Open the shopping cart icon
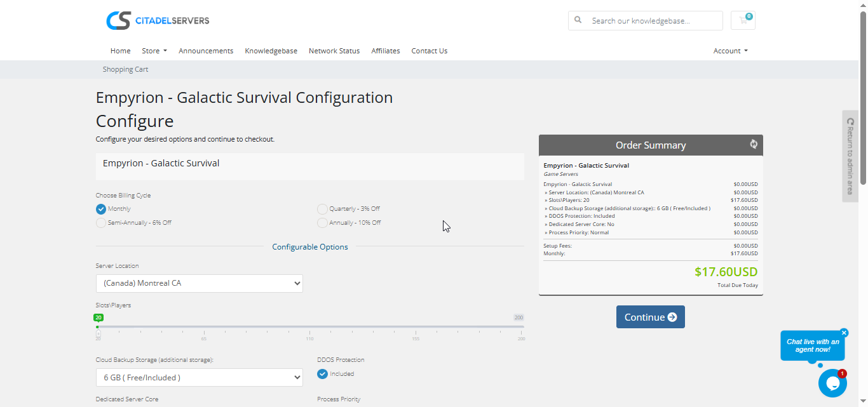Screen dimensions: 868x407 (x=742, y=20)
